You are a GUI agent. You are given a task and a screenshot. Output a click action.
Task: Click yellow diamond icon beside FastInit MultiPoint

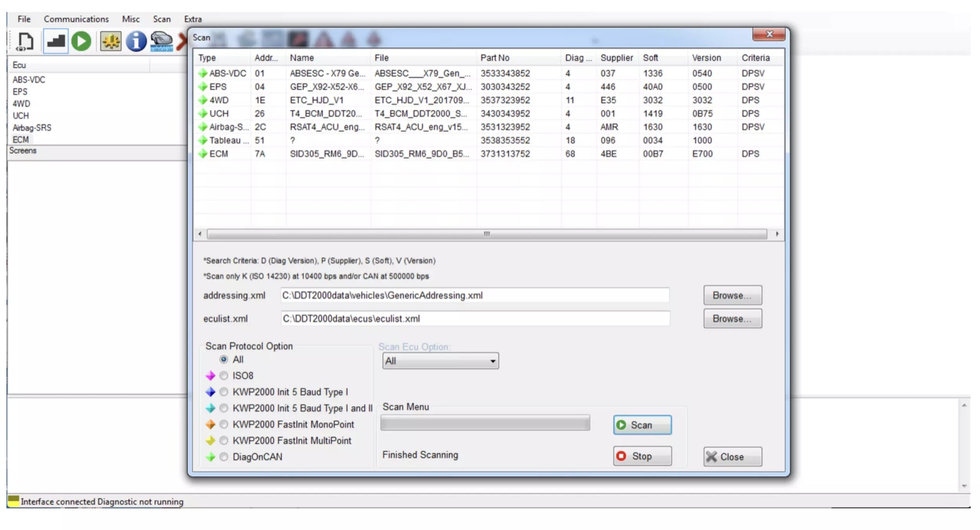[x=210, y=440]
